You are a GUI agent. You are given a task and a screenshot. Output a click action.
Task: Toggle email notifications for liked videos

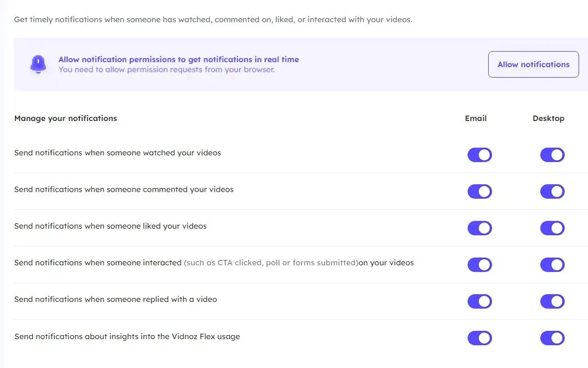(x=479, y=228)
